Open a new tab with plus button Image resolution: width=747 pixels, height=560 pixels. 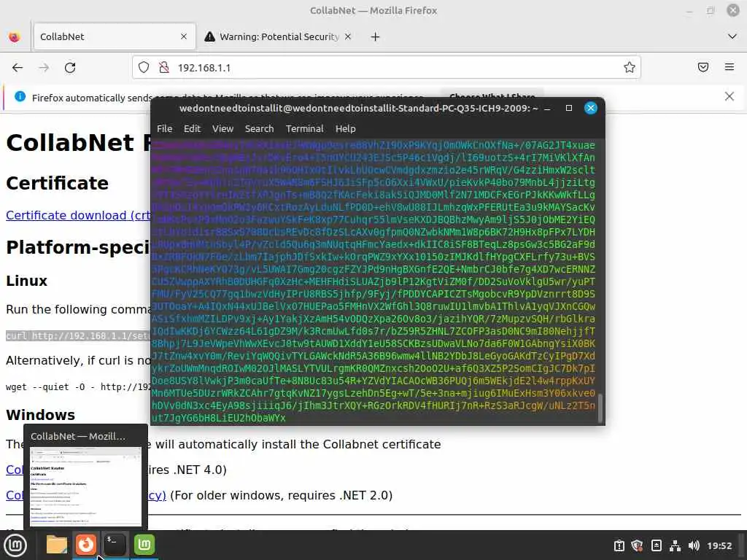[376, 36]
